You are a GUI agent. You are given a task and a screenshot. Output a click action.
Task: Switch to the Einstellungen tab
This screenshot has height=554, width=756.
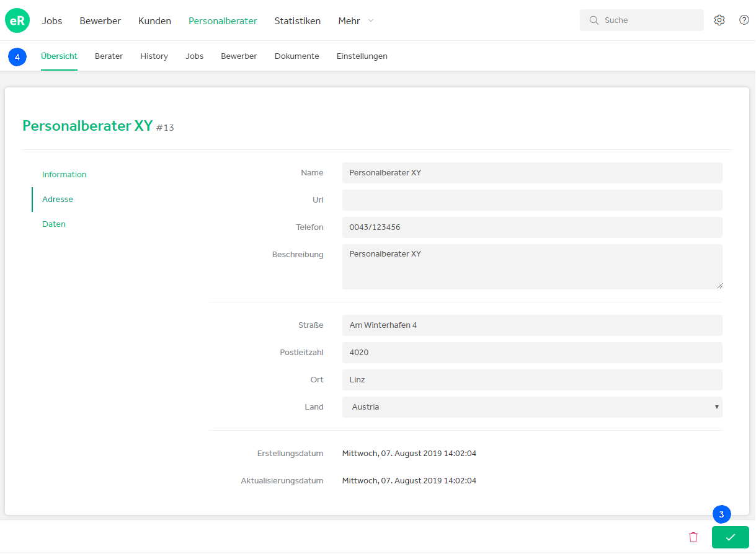pos(362,56)
